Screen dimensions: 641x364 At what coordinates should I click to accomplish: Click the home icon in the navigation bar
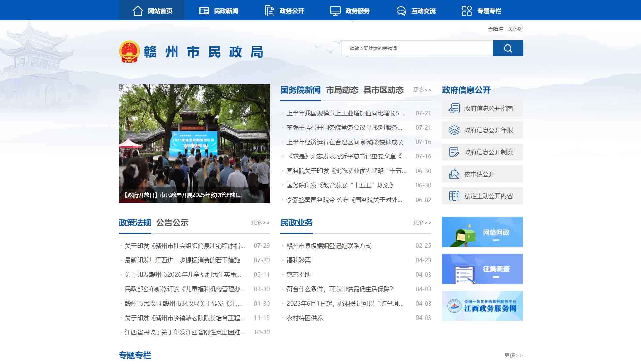(x=138, y=11)
